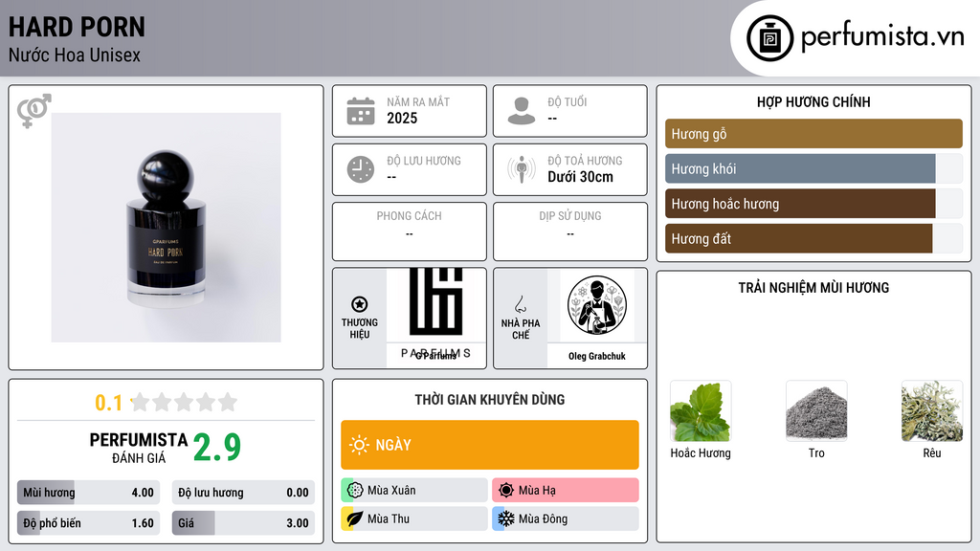Click the sillage icon beside Độ toả hương
Image resolution: width=980 pixels, height=551 pixels.
(x=522, y=169)
